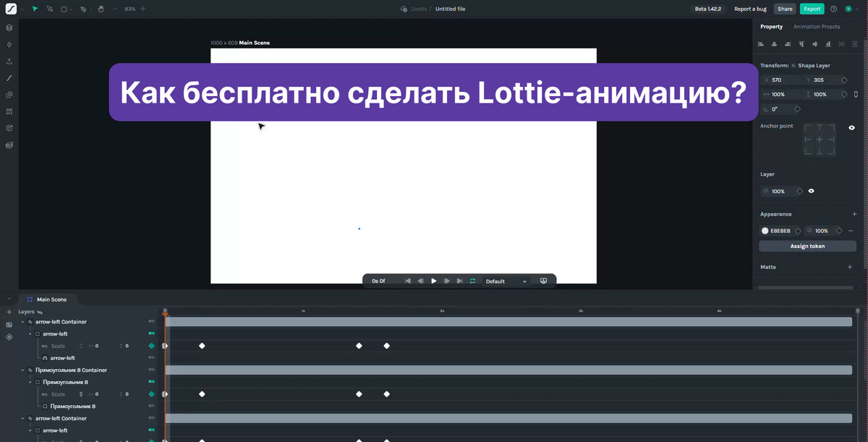Image resolution: width=868 pixels, height=442 pixels.
Task: Select the Main Scene tab
Action: (x=52, y=299)
